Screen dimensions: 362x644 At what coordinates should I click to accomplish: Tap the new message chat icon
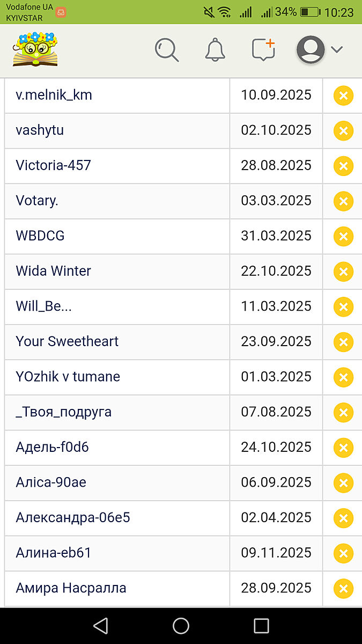pos(263,50)
